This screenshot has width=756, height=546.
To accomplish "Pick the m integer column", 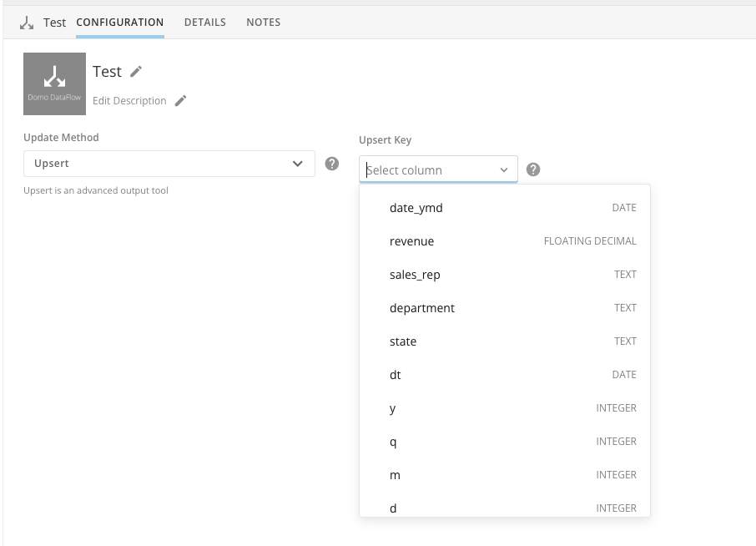I will (505, 475).
